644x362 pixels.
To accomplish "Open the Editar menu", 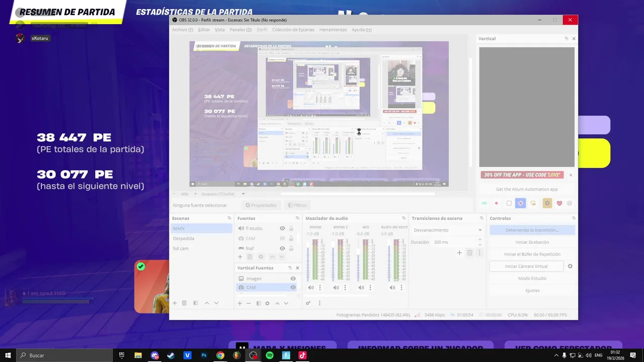I will (x=204, y=30).
